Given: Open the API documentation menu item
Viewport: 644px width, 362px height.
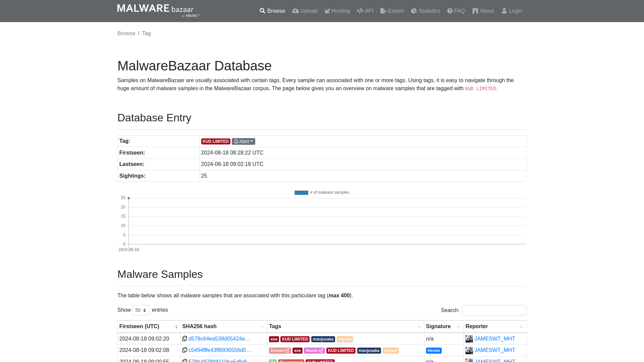Looking at the screenshot, I should [x=365, y=11].
